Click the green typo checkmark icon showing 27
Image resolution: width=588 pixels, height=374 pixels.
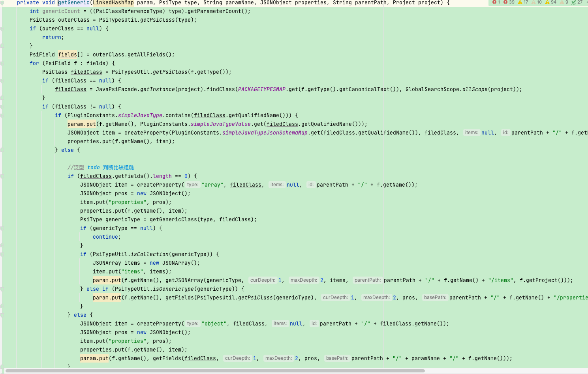point(573,2)
